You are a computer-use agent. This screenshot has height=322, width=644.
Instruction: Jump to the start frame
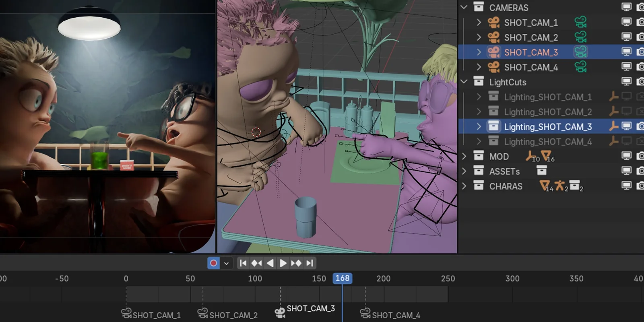243,263
